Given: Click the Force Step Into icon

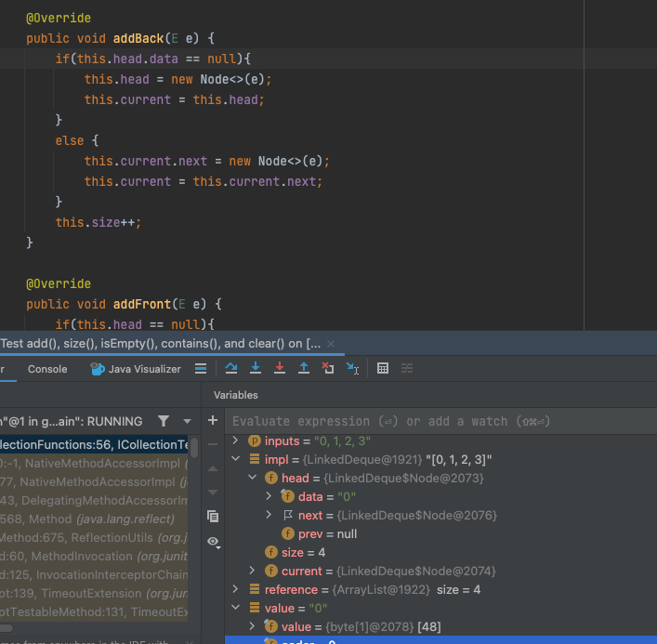Looking at the screenshot, I should (280, 369).
